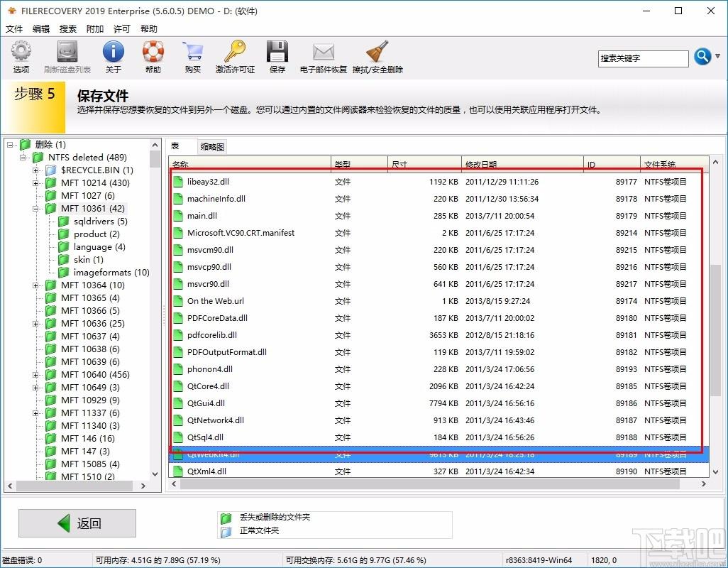This screenshot has width=728, height=568.
Task: Sort by the ID column header
Action: coord(612,164)
